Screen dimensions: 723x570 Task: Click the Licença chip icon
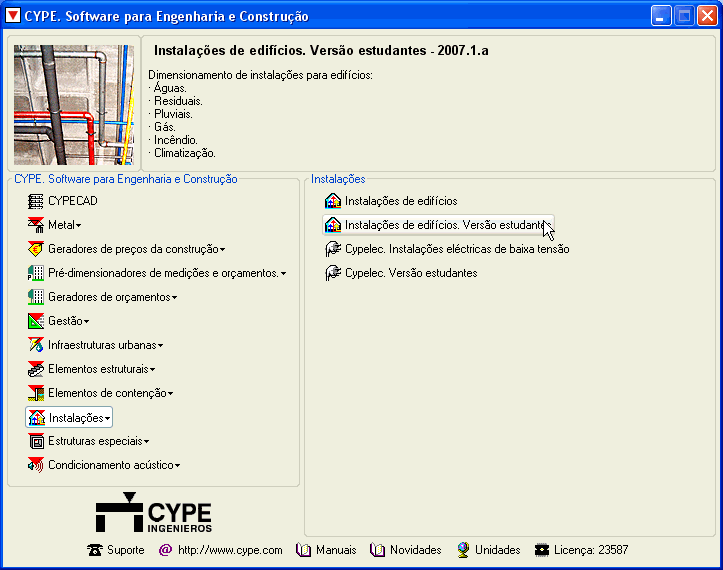point(542,550)
